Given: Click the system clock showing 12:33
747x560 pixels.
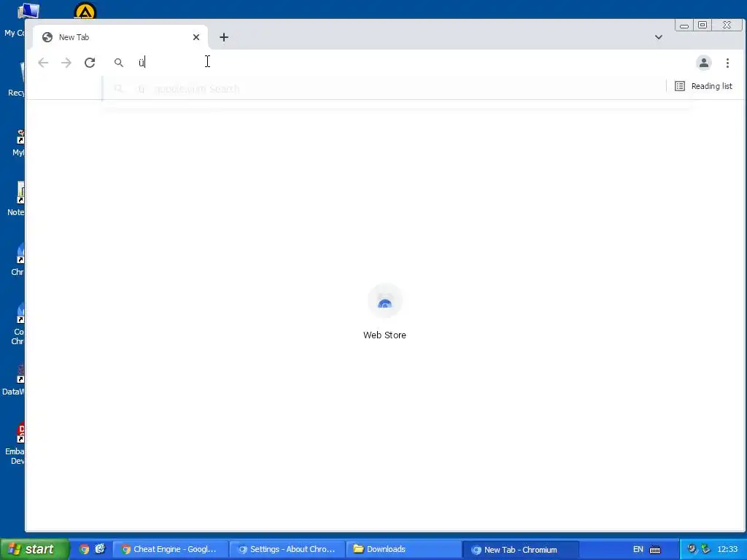Looking at the screenshot, I should click(727, 550).
